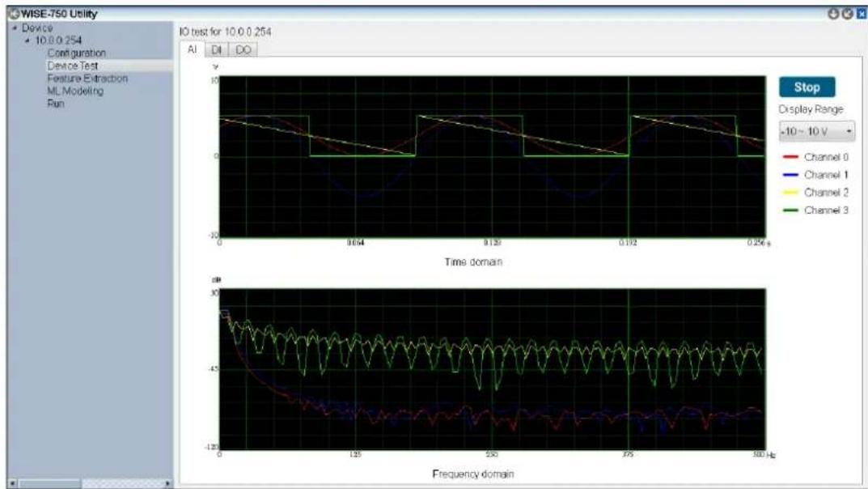Switch to the DI tab

point(217,50)
